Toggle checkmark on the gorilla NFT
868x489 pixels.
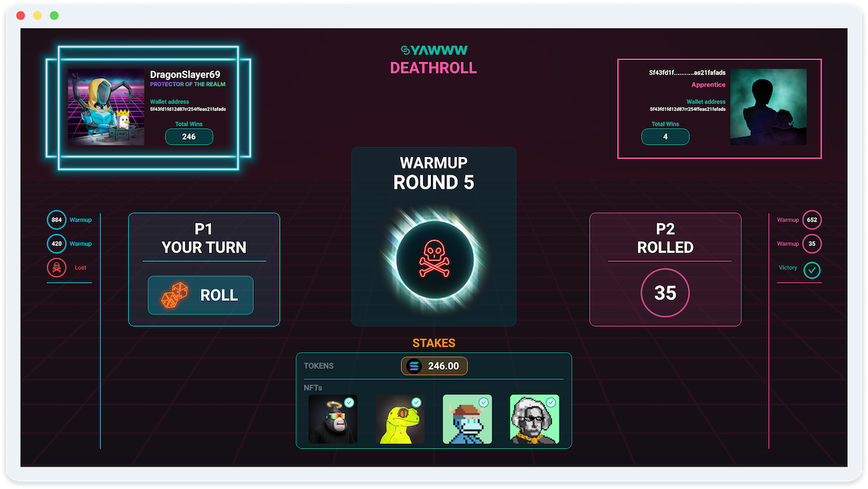tap(349, 402)
